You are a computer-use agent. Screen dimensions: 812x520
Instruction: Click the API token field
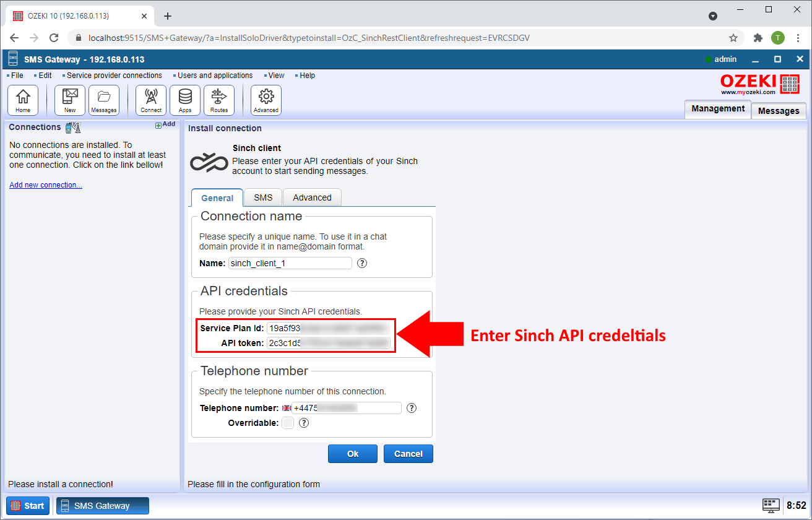(329, 343)
